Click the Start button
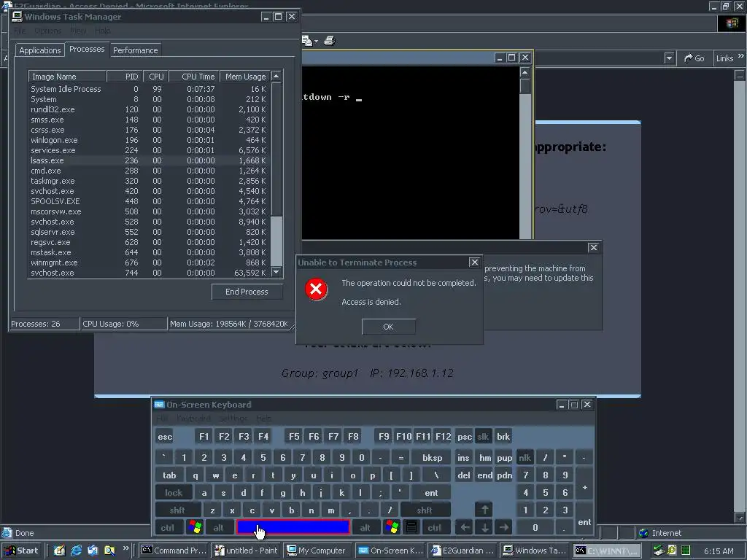The width and height of the screenshot is (747, 560). point(22,551)
